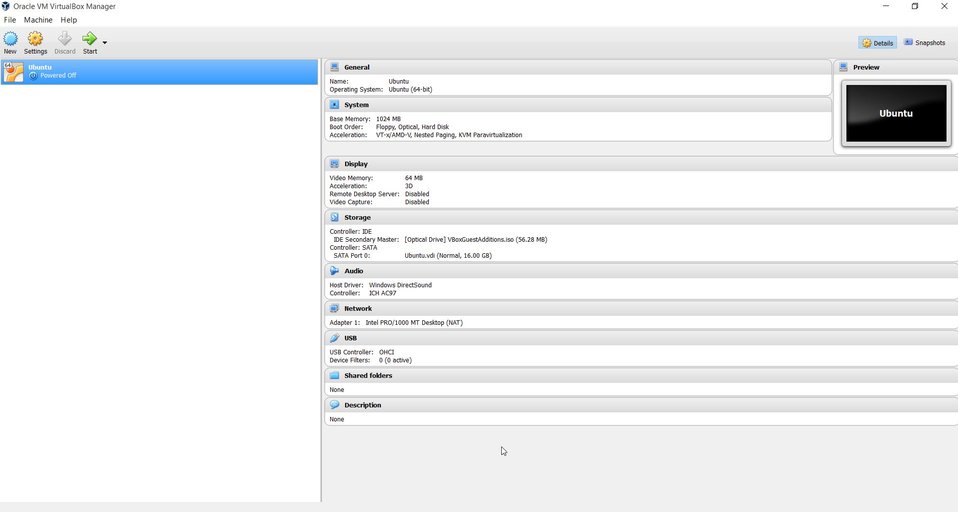Click the Ubuntu OS icon in VM list

click(13, 71)
